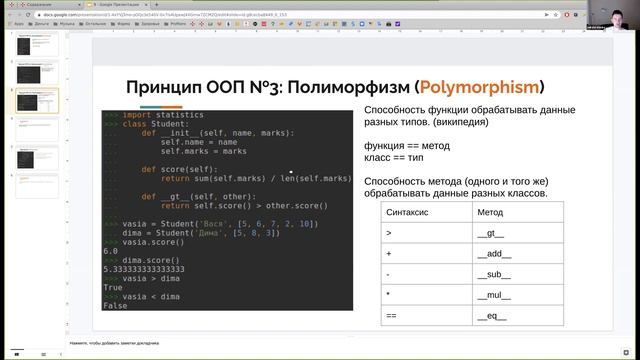Image resolution: width=640 pixels, height=360 pixels.
Task: Click the green question-mark bookmark icon
Action: (273, 24)
